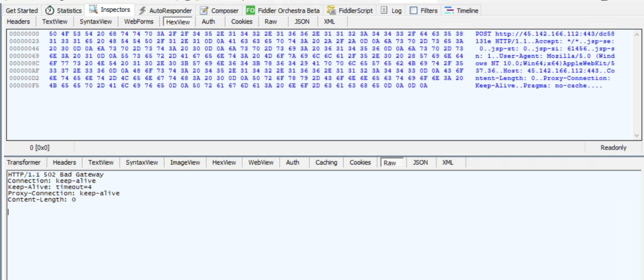Show response Caching tab

pos(326,162)
